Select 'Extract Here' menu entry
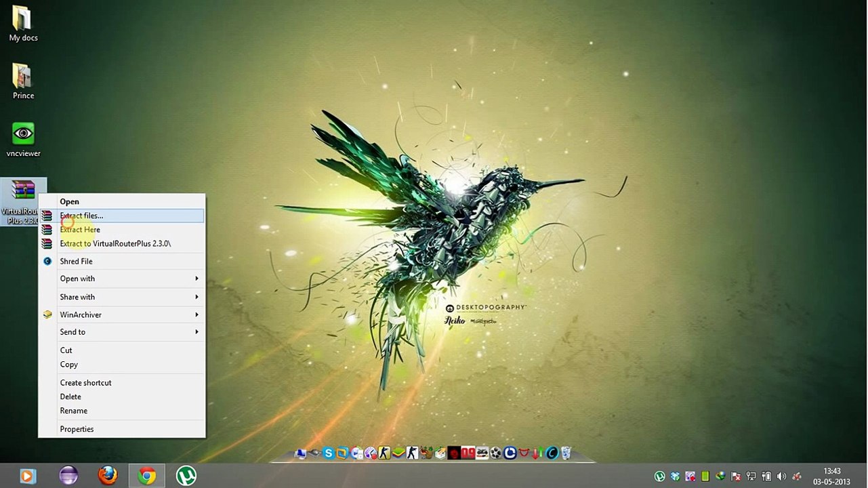 (x=80, y=230)
